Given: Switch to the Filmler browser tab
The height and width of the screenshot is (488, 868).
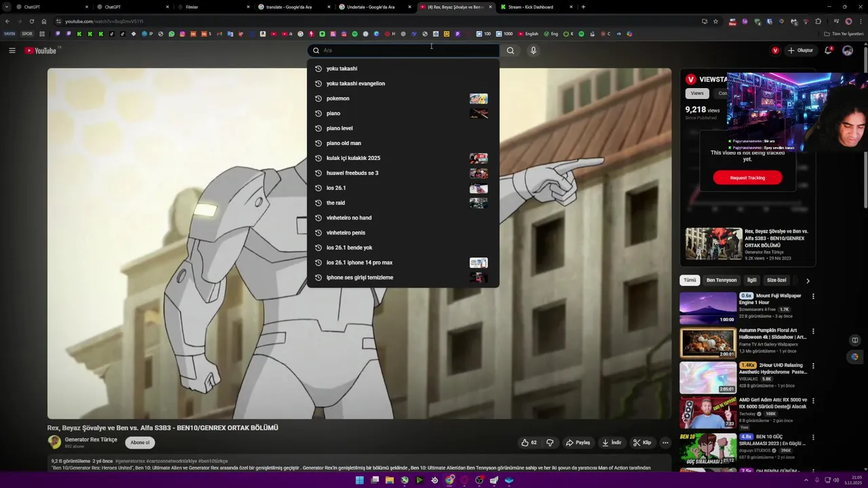Looking at the screenshot, I should pyautogui.click(x=212, y=7).
